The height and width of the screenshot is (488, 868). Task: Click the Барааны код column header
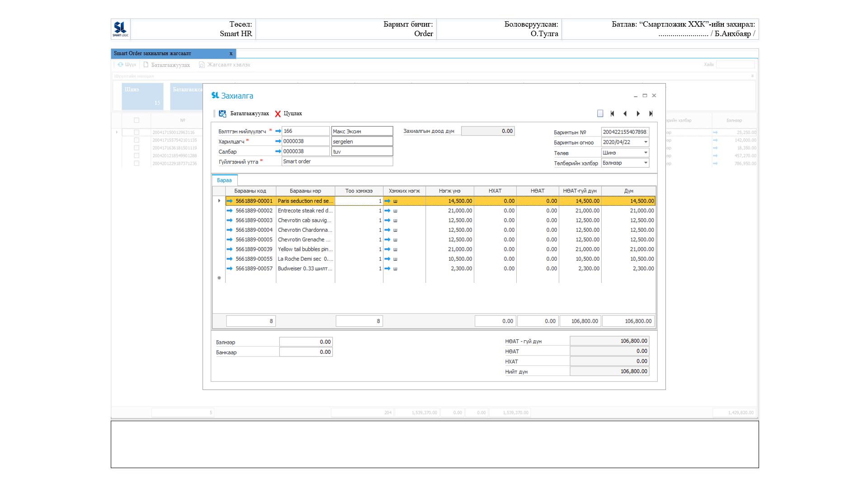250,191
